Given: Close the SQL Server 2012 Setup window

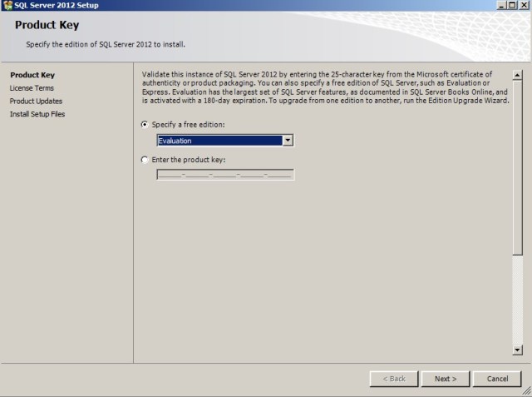Looking at the screenshot, I should [524, 5].
